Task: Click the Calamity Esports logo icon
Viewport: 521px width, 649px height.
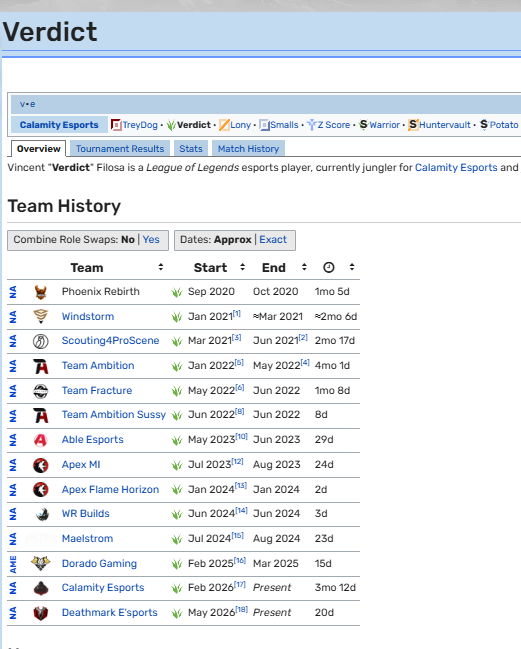Action: 41,588
